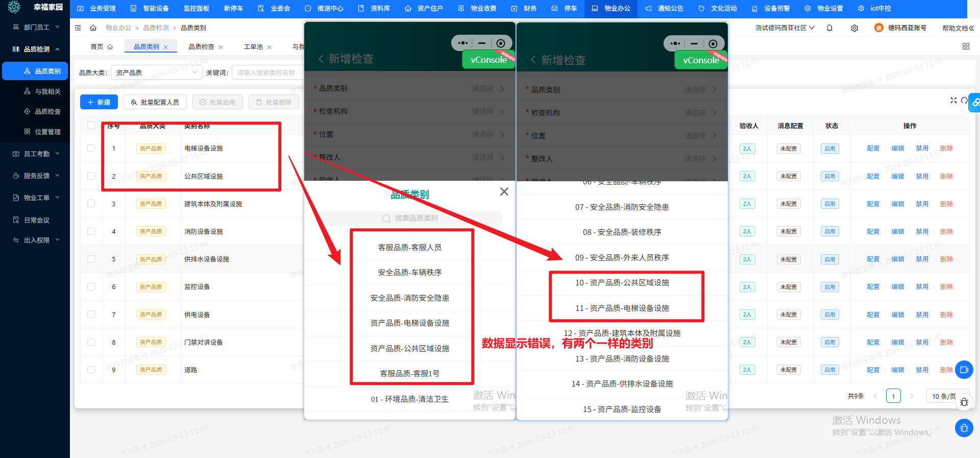Close the 品质类别 picker popup with X
The height and width of the screenshot is (458, 980).
[x=504, y=191]
